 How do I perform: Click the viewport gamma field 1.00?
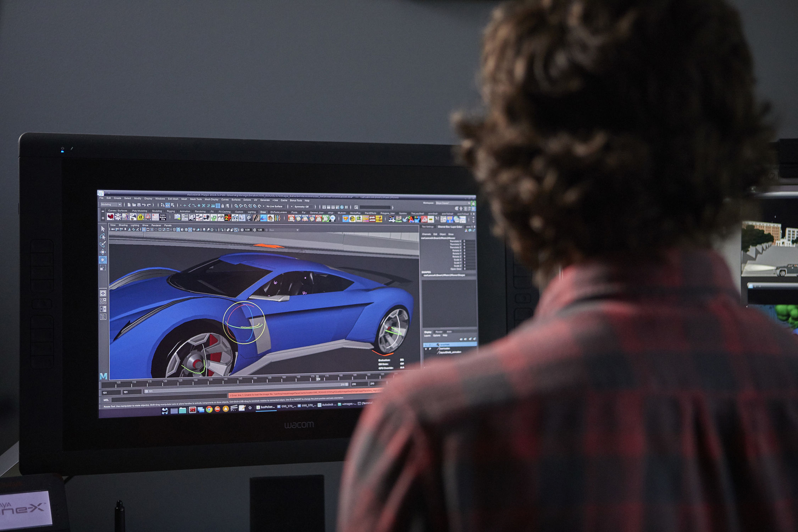coord(260,230)
